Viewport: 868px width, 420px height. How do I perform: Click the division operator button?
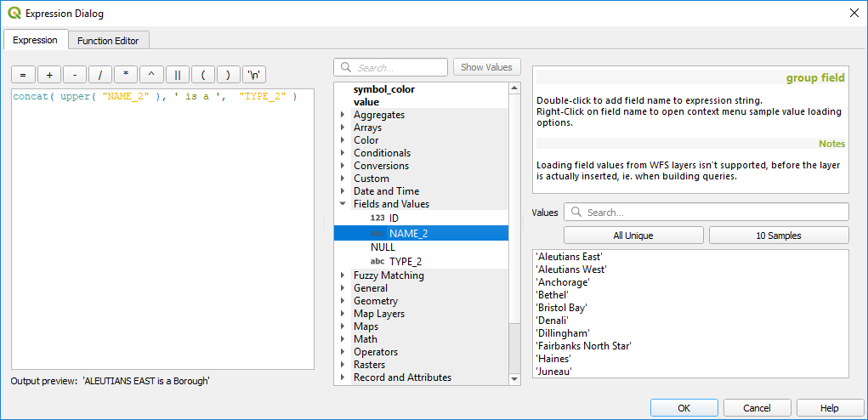coord(100,74)
